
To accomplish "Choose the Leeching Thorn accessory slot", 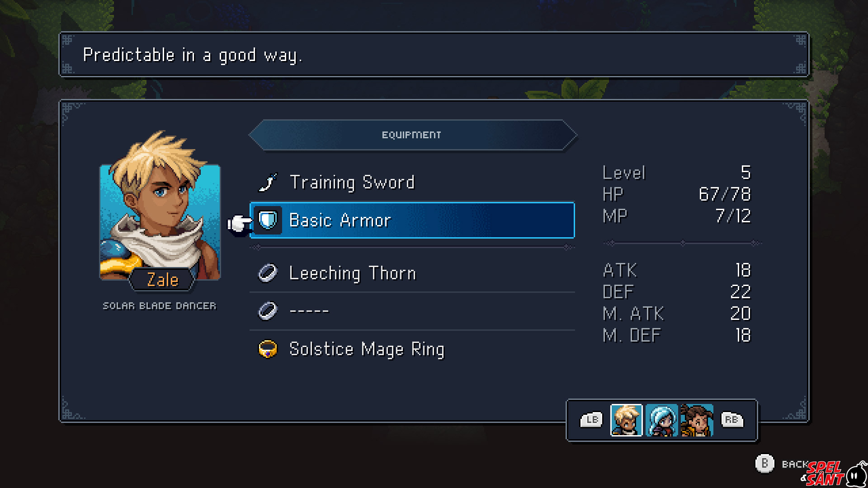I will click(x=412, y=273).
